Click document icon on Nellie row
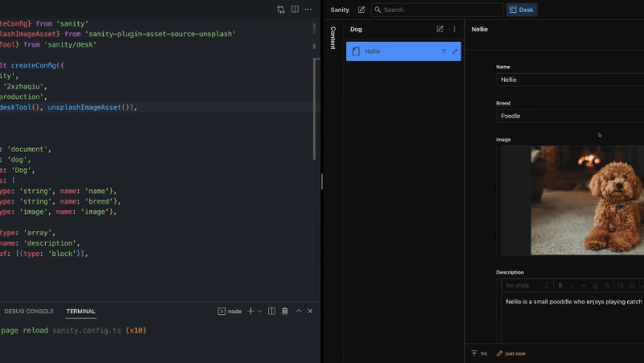The image size is (644, 363). point(356,52)
